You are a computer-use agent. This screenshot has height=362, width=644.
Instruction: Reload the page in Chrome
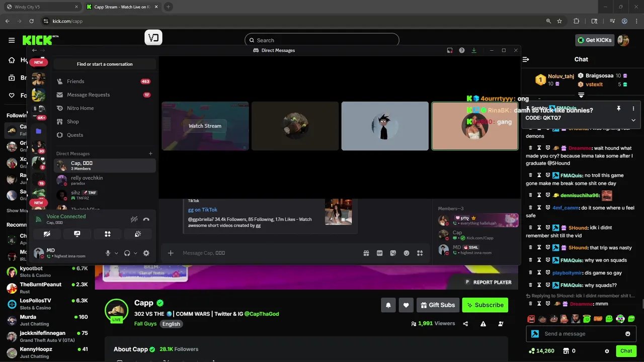click(x=31, y=21)
